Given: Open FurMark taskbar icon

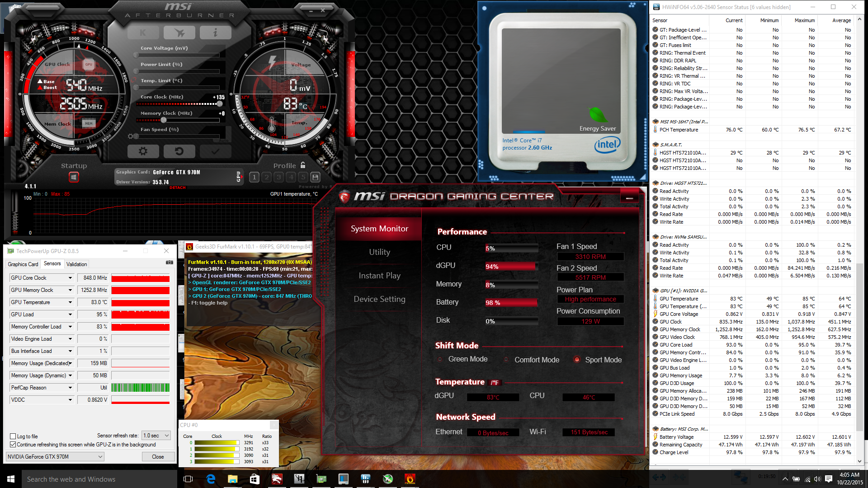Looking at the screenshot, I should pyautogui.click(x=410, y=479).
